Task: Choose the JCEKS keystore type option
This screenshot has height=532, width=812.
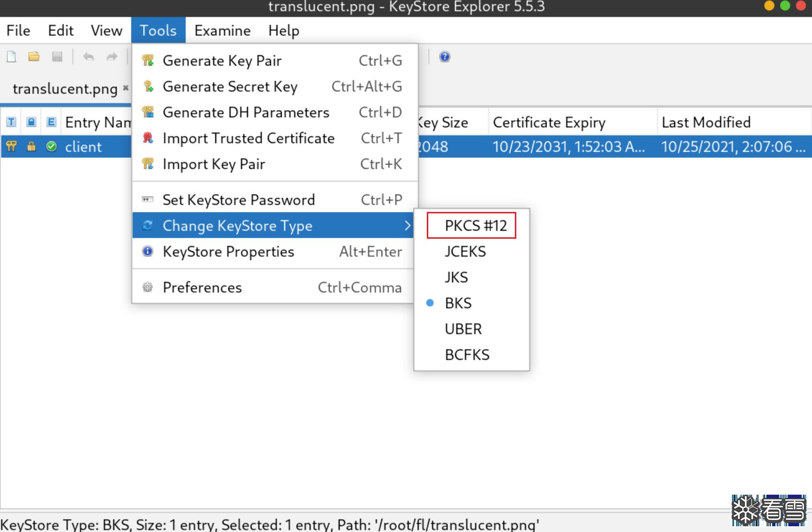Action: pos(465,252)
